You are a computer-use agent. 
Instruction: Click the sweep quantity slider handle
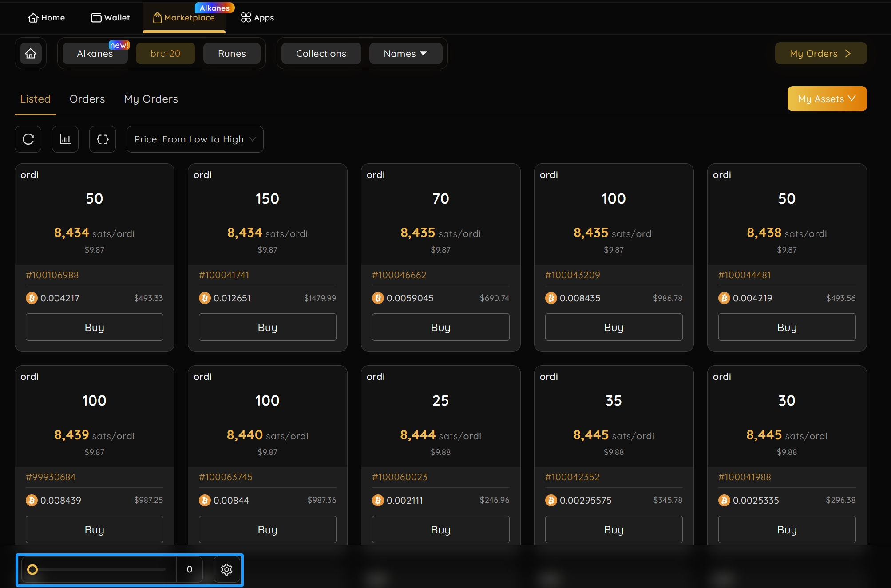coord(32,569)
